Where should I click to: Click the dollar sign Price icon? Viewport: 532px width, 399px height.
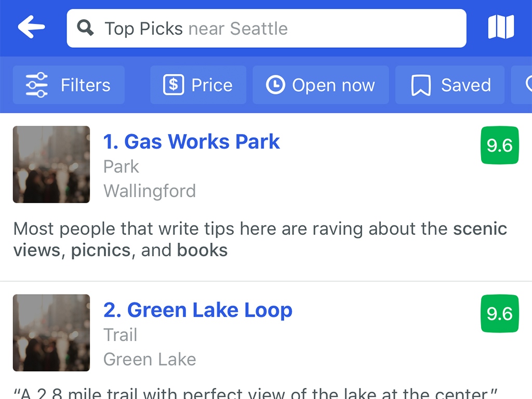click(174, 85)
